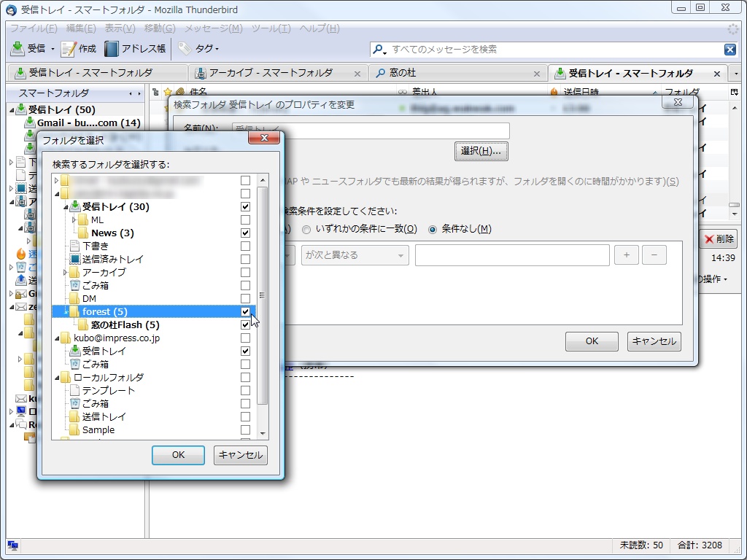This screenshot has height=560, width=747.
Task: Check the アーカイブ checkbox in folder dialog
Action: 245,273
